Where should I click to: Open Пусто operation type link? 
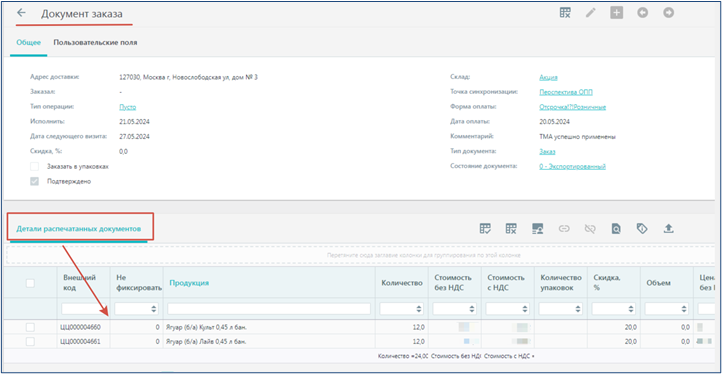(128, 107)
